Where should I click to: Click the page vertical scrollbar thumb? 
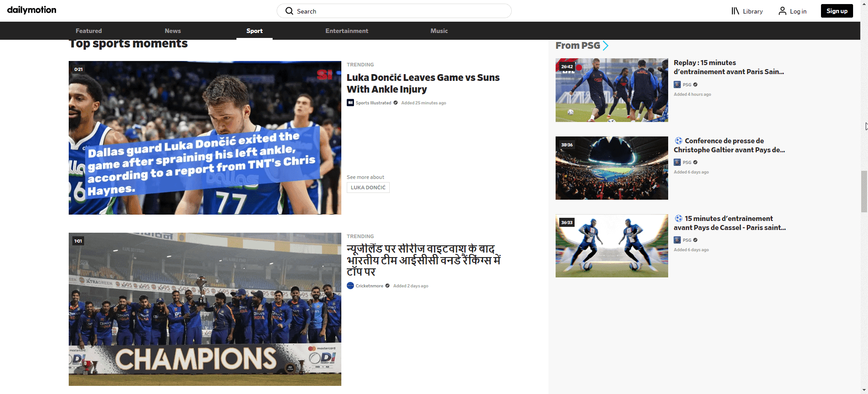(x=864, y=192)
